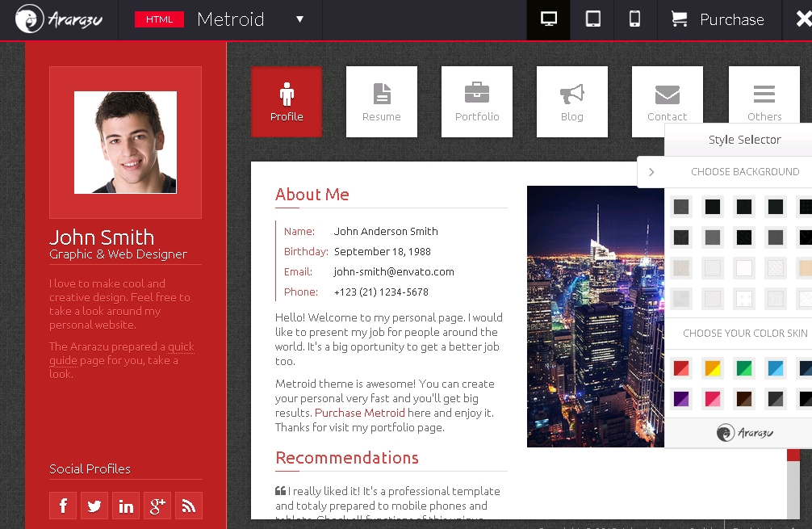Click the RSS feed icon

point(189,506)
